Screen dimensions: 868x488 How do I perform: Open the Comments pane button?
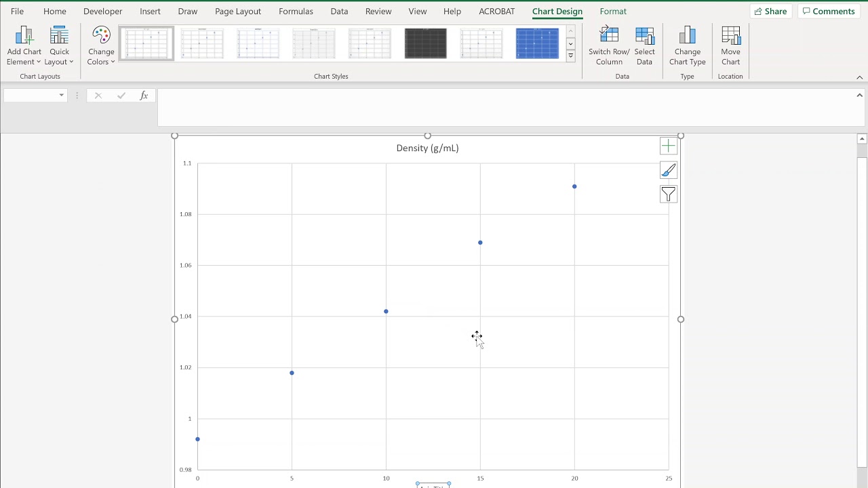tap(828, 12)
